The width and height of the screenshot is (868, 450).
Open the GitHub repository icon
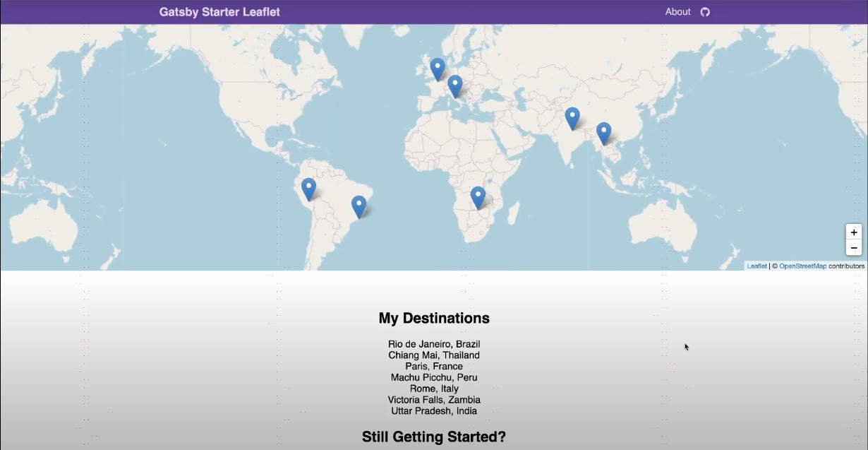click(x=704, y=11)
